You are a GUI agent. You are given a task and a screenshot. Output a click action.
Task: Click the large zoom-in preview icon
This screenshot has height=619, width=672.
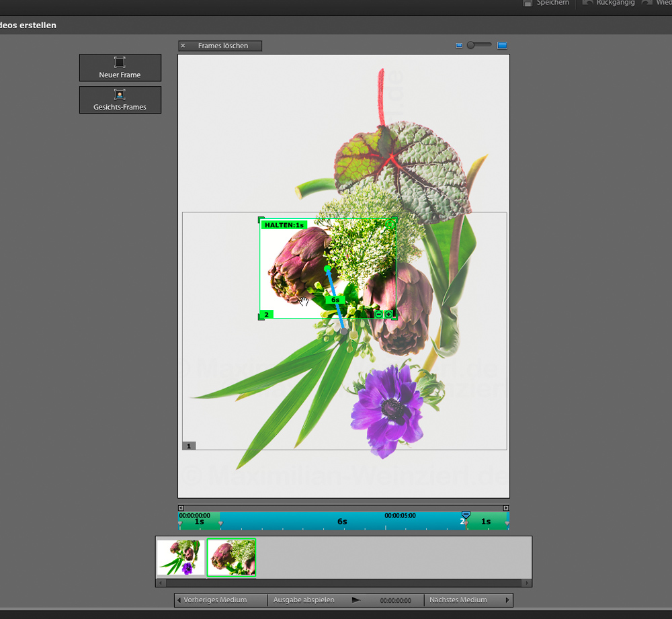tap(502, 46)
